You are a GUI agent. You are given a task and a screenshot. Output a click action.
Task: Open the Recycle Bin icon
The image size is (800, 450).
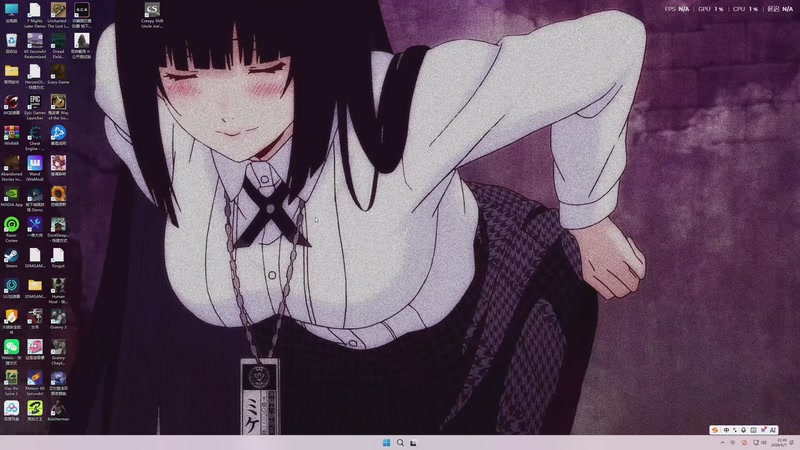tap(11, 44)
